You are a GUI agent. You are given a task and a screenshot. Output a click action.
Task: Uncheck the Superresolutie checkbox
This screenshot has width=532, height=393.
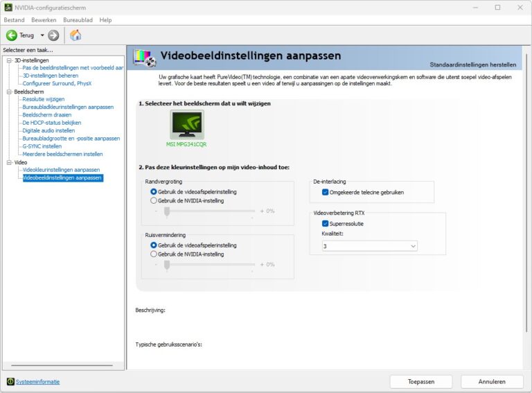pos(326,224)
